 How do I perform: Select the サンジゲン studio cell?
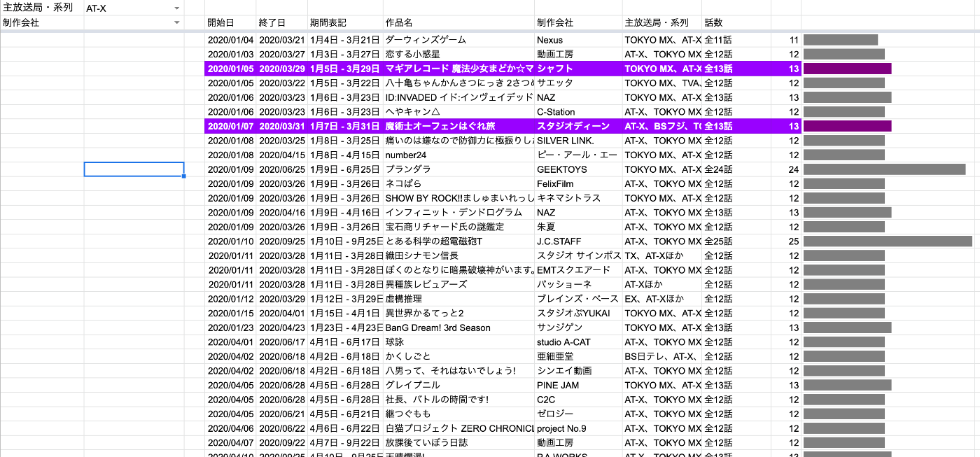pos(578,328)
